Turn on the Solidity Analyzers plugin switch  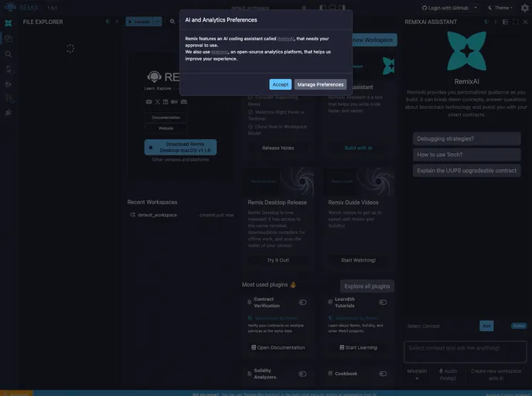(303, 374)
